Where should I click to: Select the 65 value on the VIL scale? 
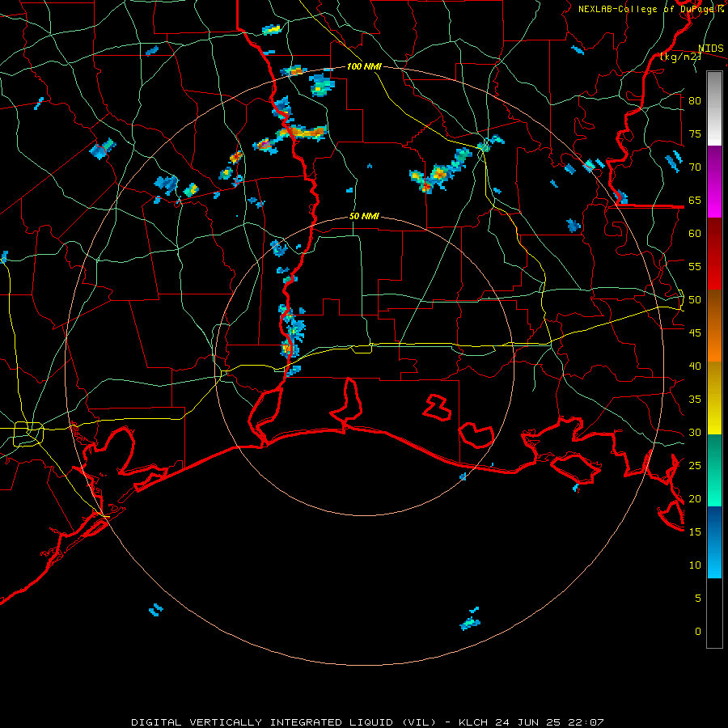pos(695,200)
